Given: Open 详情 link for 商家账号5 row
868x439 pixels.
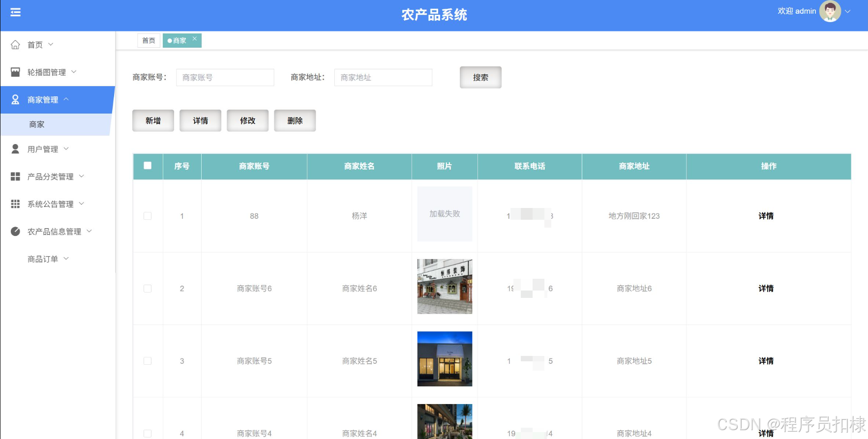Looking at the screenshot, I should tap(766, 361).
